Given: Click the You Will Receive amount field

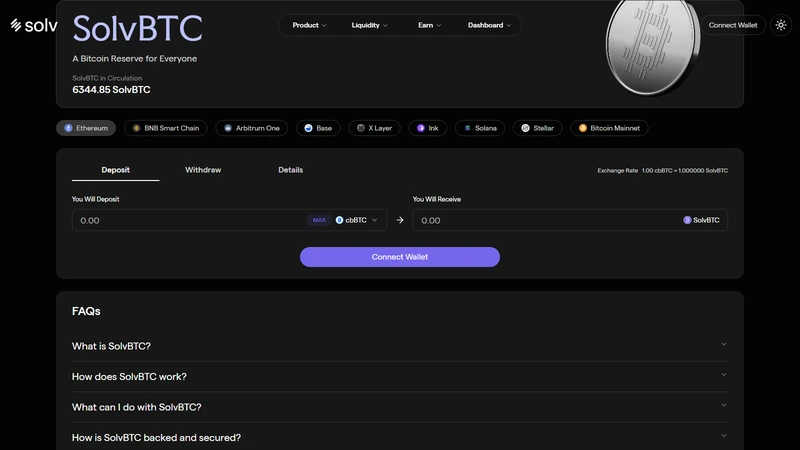Looking at the screenshot, I should coord(570,220).
